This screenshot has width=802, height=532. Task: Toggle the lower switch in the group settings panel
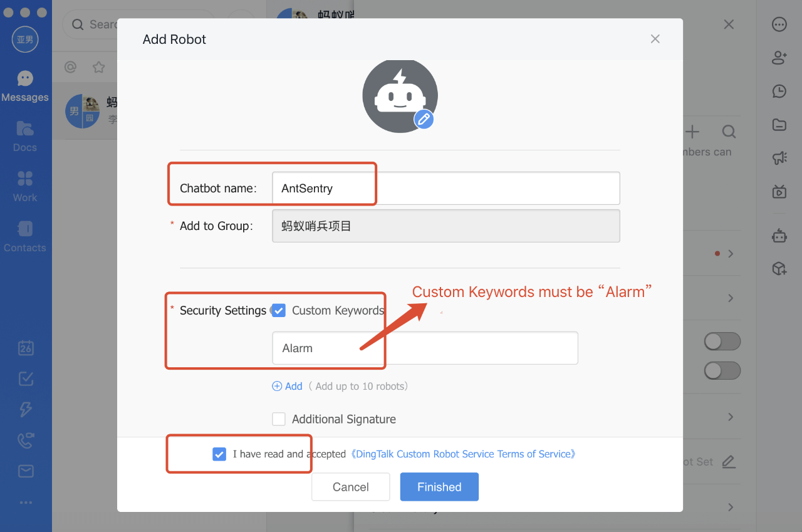[722, 371]
